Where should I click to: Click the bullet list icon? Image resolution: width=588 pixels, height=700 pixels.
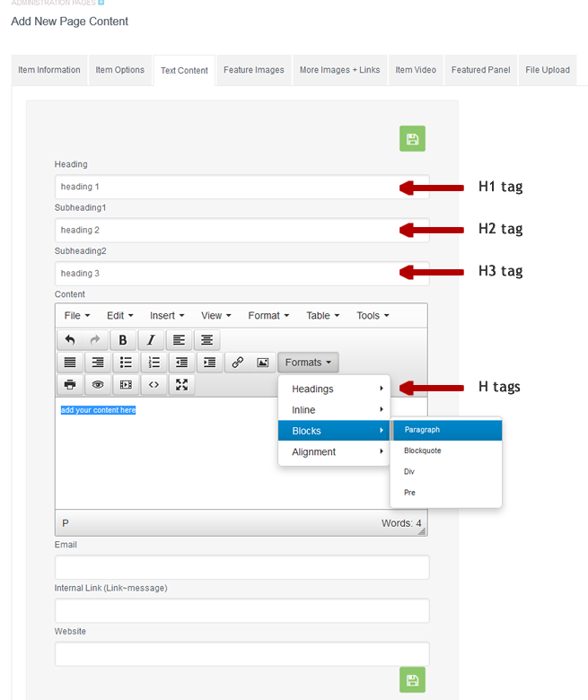tap(126, 363)
